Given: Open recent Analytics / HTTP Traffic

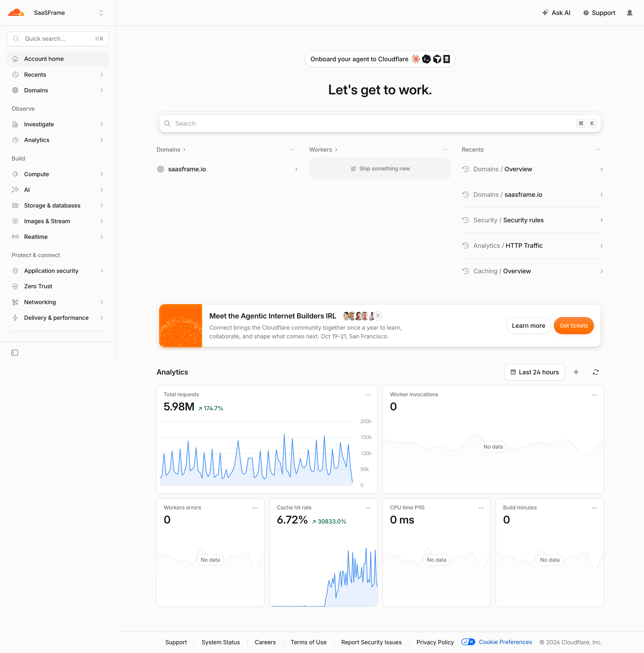Looking at the screenshot, I should (x=532, y=246).
